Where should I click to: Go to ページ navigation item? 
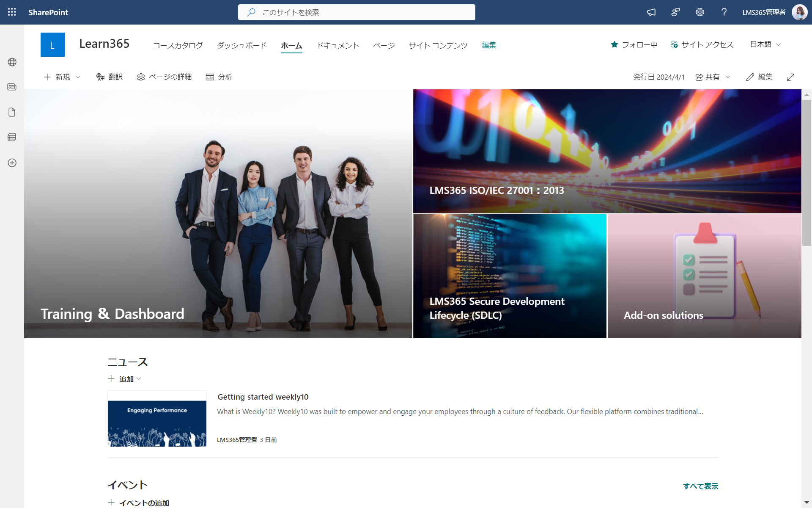pyautogui.click(x=384, y=45)
